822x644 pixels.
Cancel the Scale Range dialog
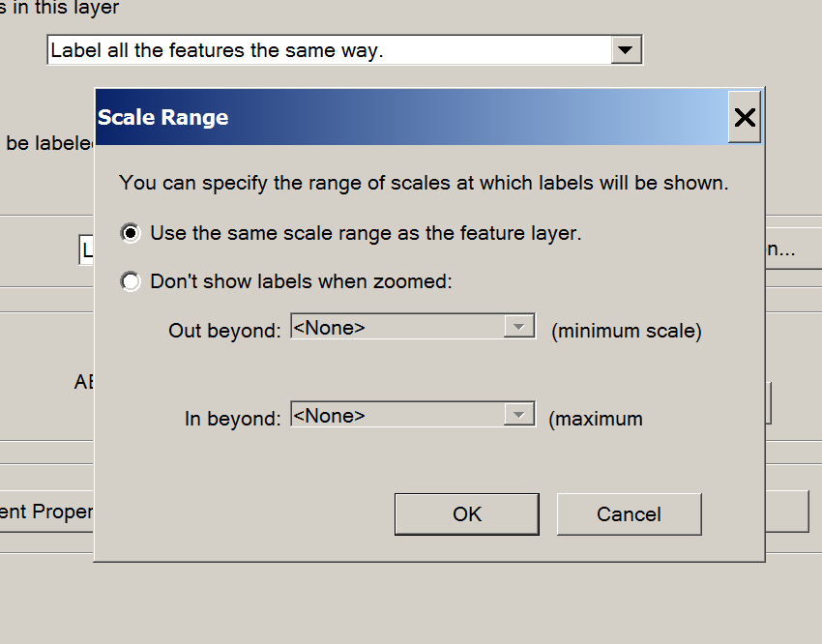click(x=630, y=514)
